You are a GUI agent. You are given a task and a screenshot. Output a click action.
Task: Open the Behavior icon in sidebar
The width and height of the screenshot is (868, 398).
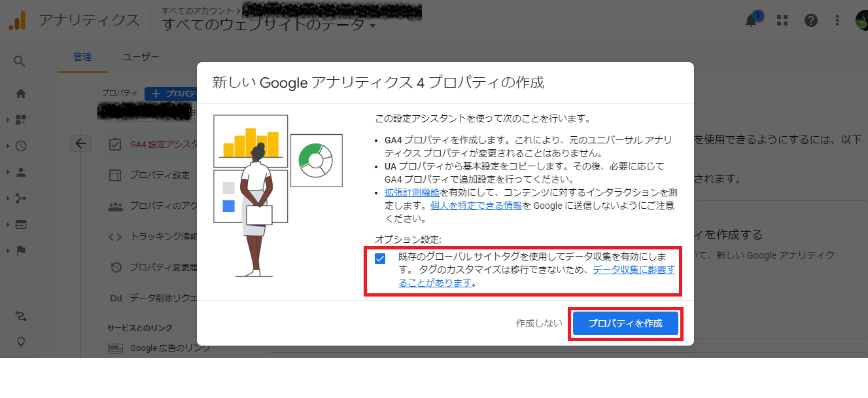(x=20, y=225)
